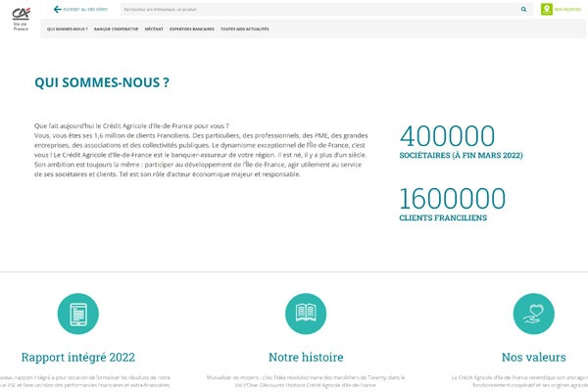
Task: Click the 1600000 clients figure
Action: click(452, 198)
